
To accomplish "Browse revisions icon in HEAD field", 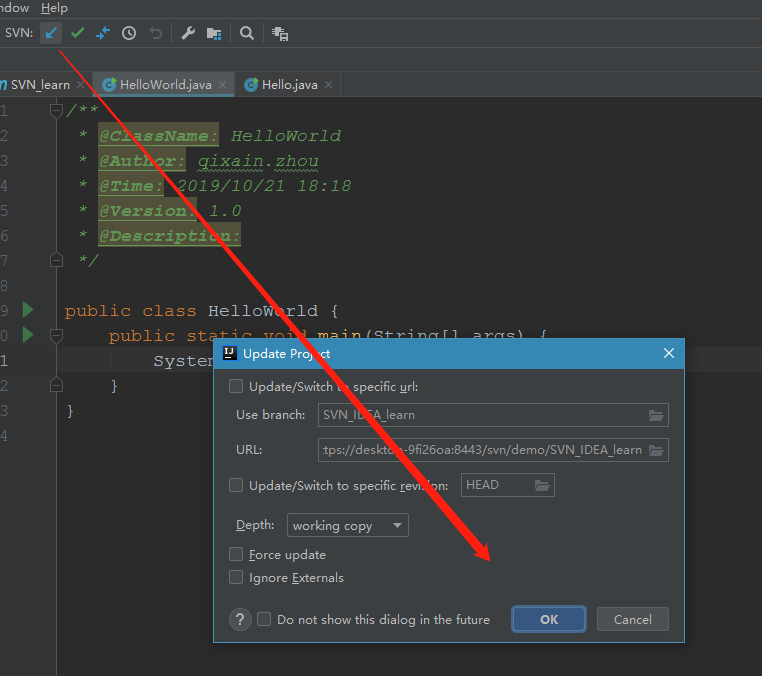I will (x=542, y=485).
